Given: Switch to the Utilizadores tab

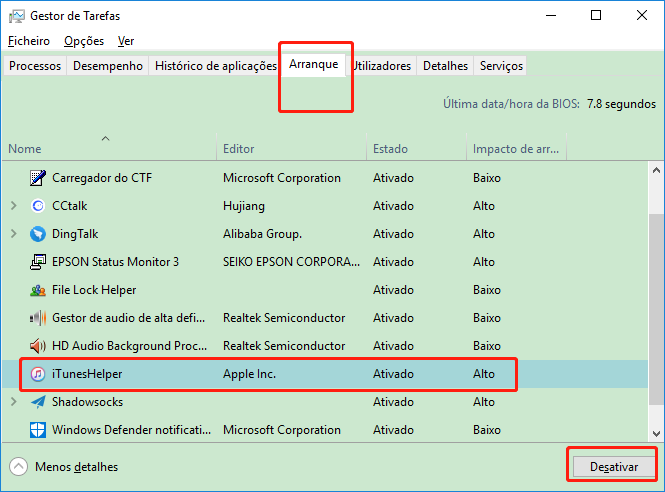Looking at the screenshot, I should pyautogui.click(x=381, y=66).
